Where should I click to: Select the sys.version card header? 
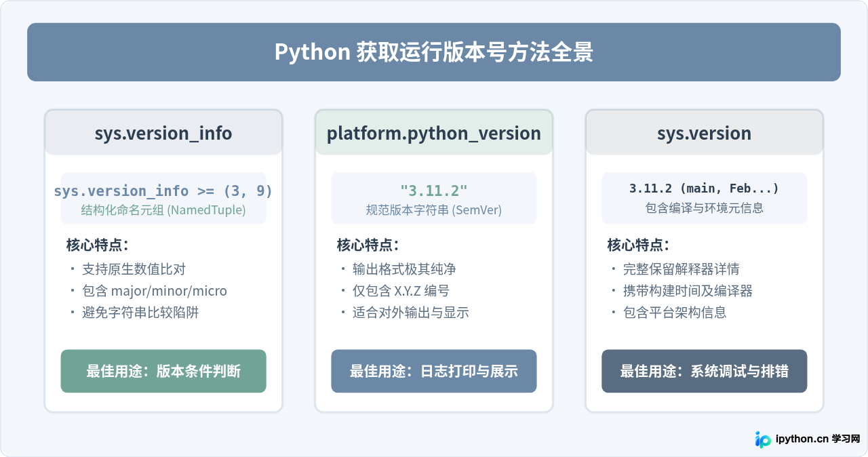click(x=705, y=133)
